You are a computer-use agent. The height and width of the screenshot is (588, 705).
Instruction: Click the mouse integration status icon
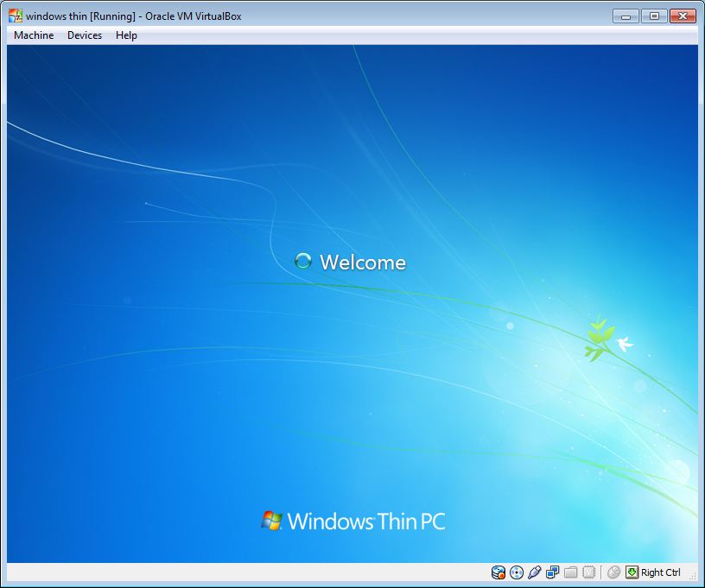point(613,572)
